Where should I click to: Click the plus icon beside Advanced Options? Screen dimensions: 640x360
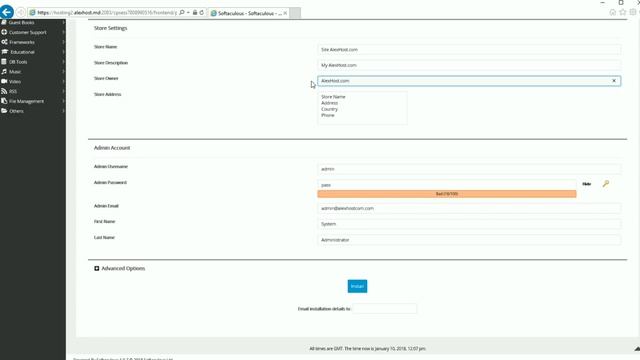97,268
